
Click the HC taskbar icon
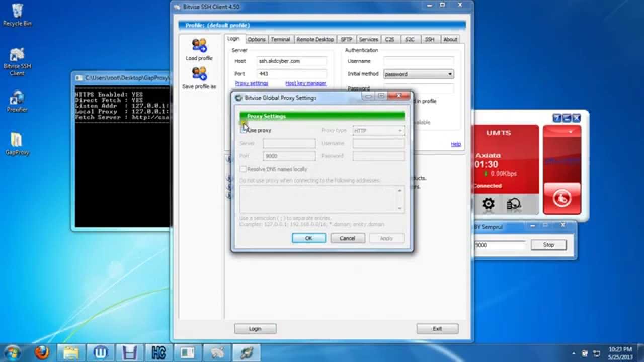159,352
